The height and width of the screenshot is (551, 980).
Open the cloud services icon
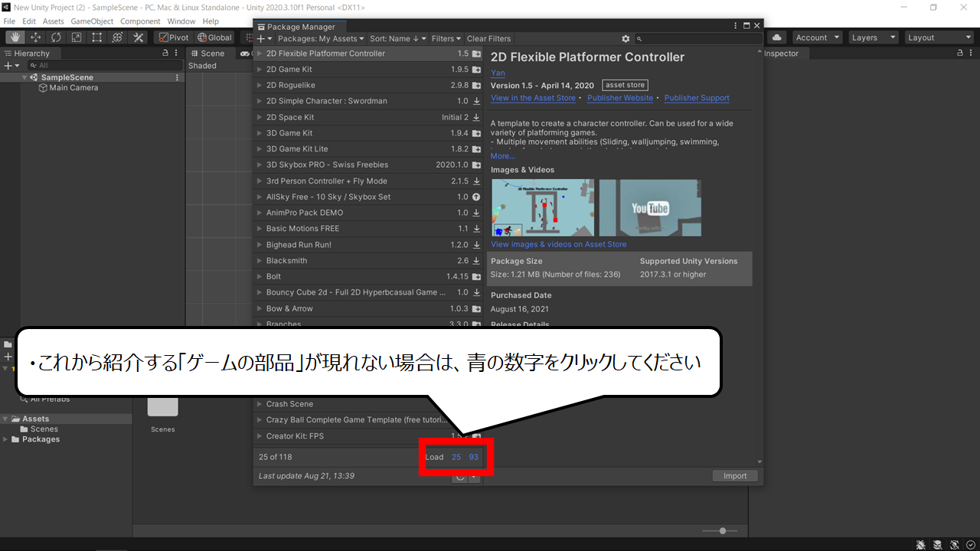[x=777, y=37]
